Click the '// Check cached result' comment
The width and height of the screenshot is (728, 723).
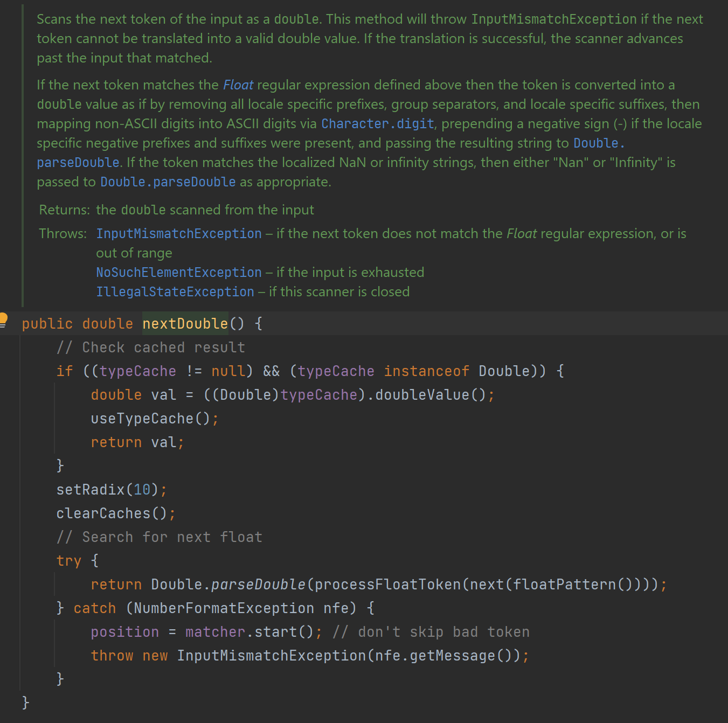click(150, 347)
